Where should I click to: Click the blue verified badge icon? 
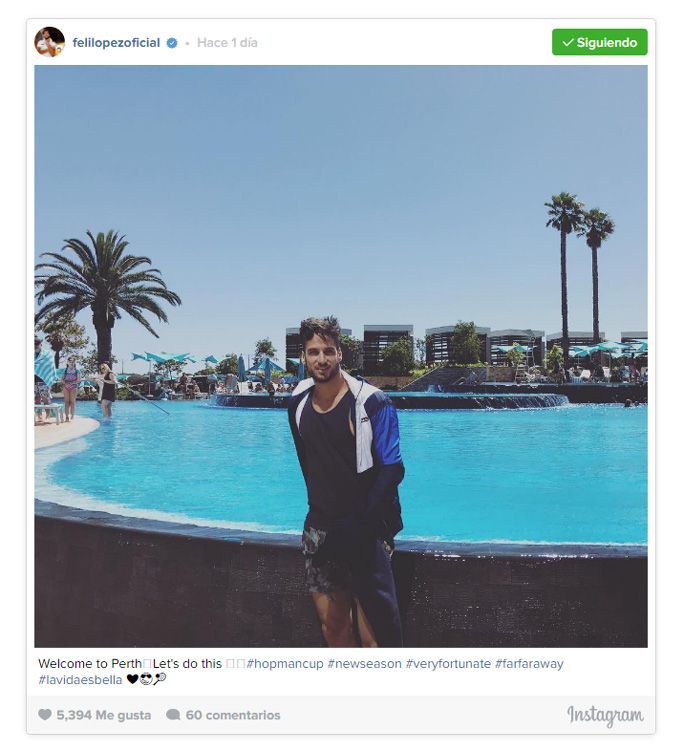click(172, 43)
